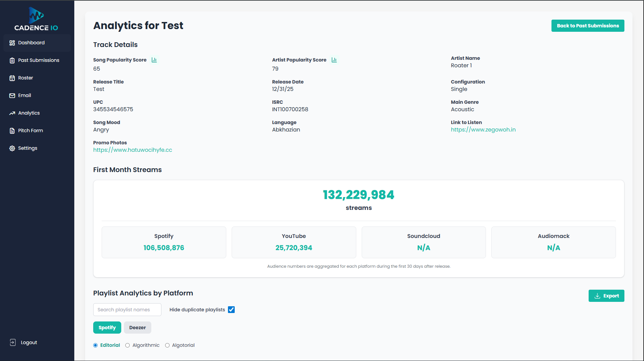Click the Analytics trend-line icon

pyautogui.click(x=12, y=113)
